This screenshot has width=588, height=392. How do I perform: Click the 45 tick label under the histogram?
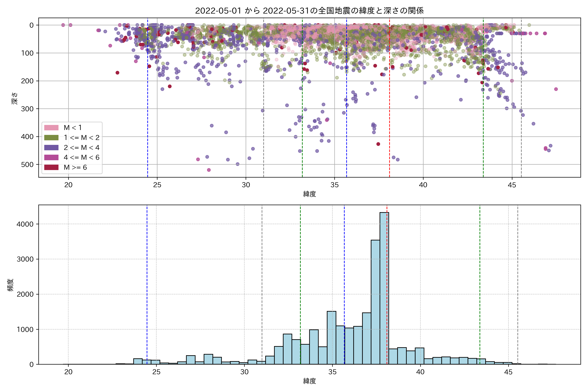click(508, 372)
